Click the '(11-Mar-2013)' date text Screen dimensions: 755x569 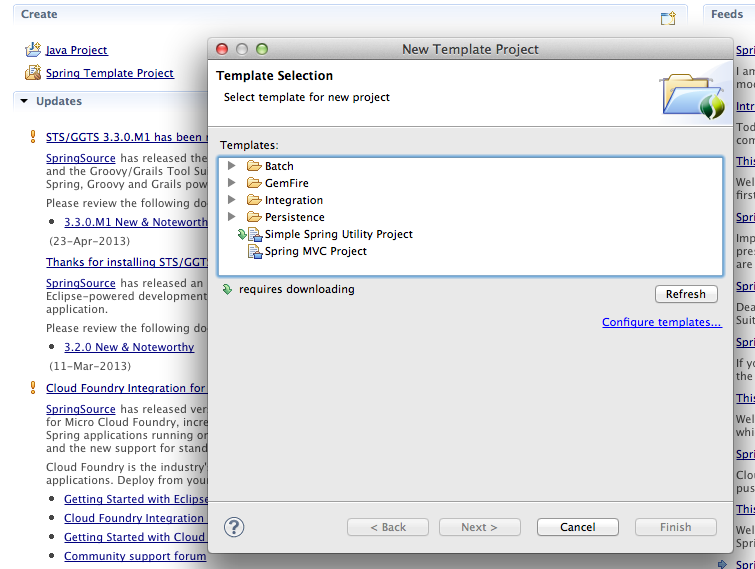[90, 366]
